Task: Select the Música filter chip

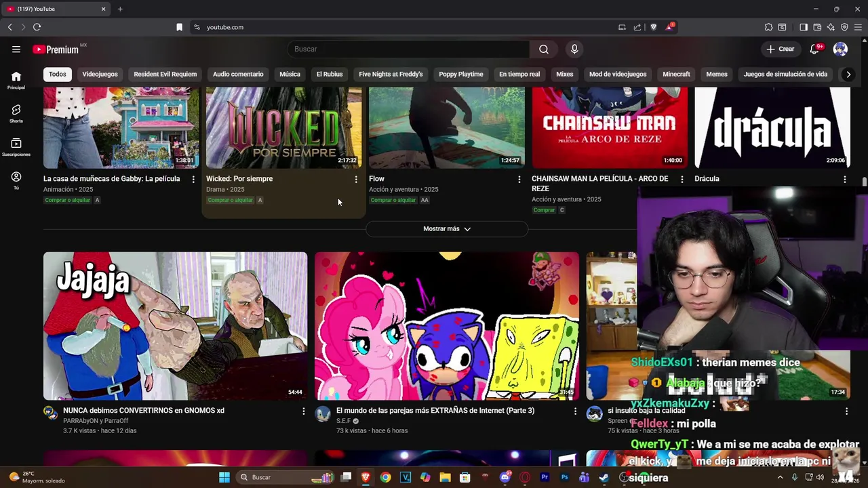Action: [x=290, y=74]
